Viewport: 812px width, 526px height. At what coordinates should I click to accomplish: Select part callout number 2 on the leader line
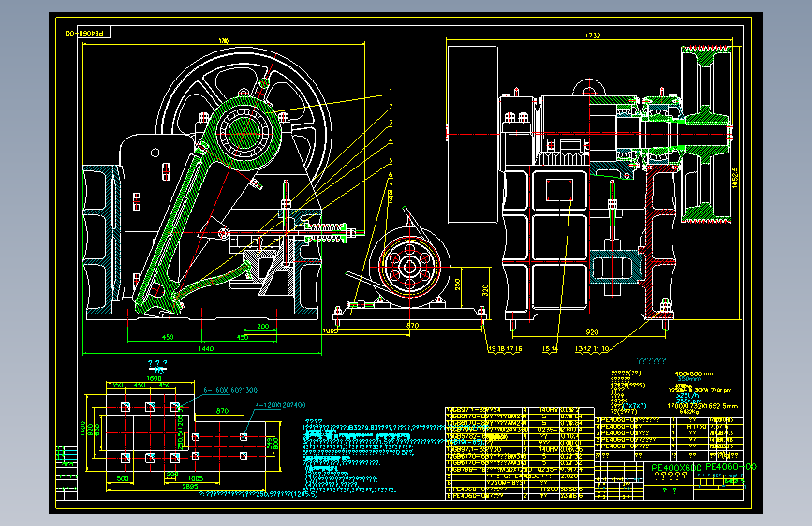[391, 107]
